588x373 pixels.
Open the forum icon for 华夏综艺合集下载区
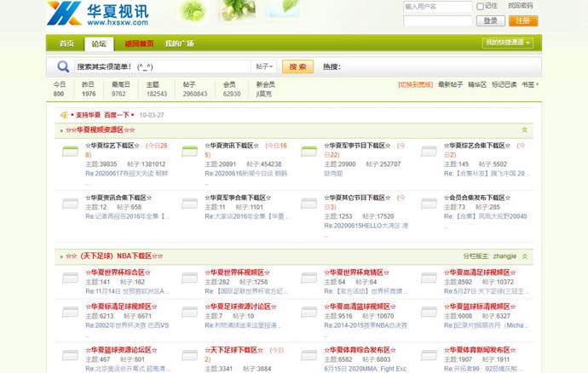(x=429, y=152)
